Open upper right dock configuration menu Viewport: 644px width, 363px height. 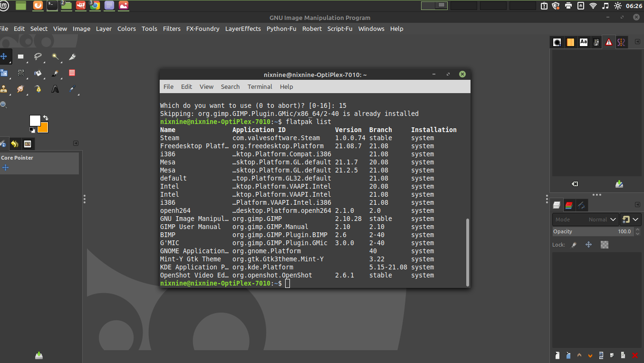tap(637, 42)
